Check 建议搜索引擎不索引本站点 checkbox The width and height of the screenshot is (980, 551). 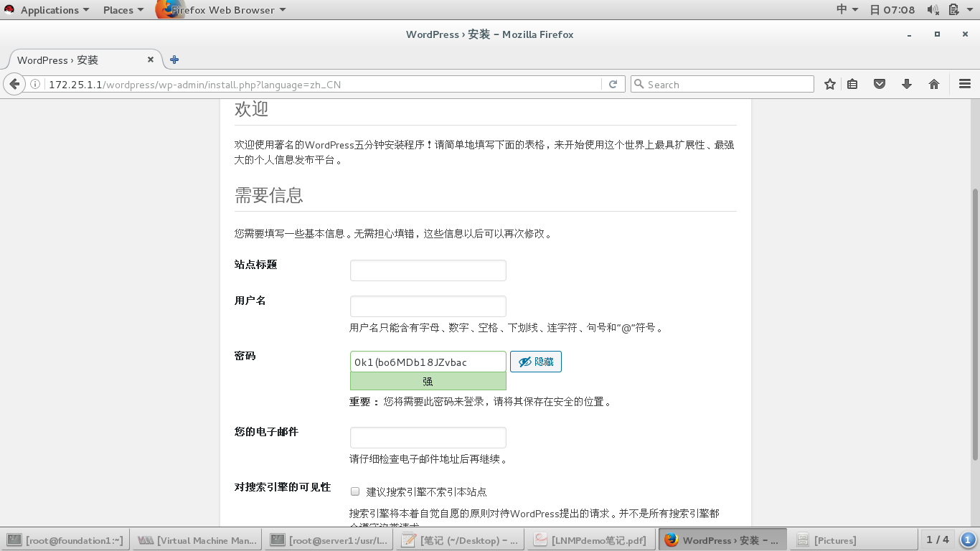[354, 491]
